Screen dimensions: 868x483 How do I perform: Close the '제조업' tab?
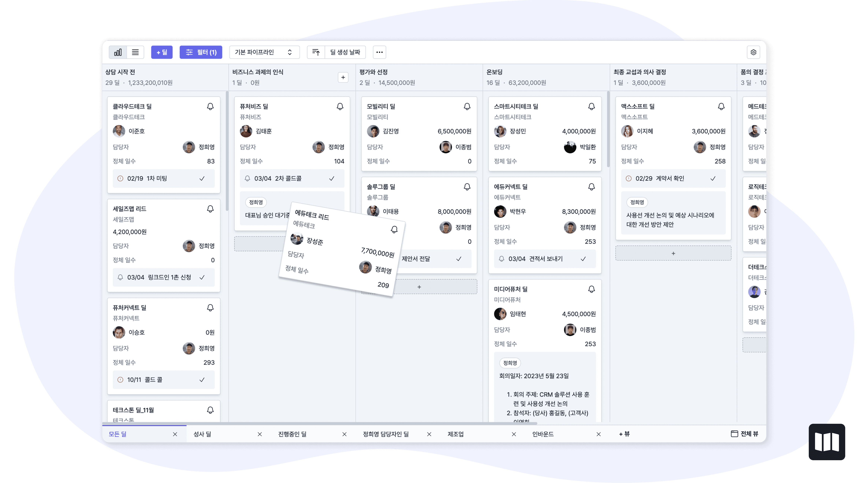click(x=514, y=434)
